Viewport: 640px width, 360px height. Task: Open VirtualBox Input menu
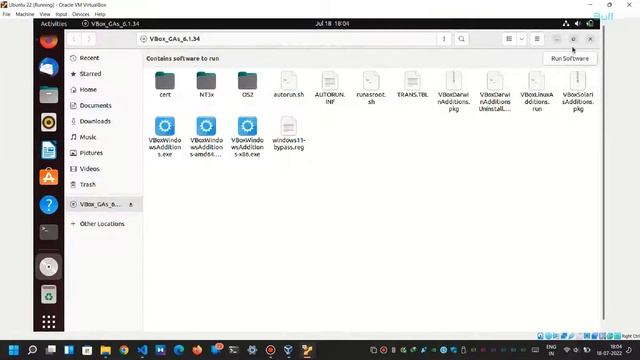[61, 14]
